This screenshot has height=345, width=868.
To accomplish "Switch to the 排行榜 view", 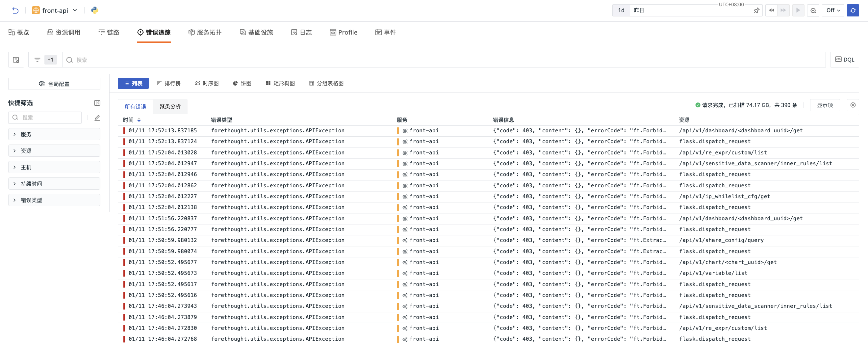I will point(168,83).
